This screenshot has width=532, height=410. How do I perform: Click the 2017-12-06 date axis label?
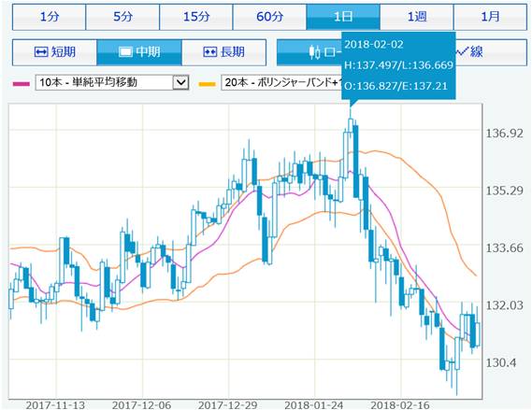tap(141, 405)
